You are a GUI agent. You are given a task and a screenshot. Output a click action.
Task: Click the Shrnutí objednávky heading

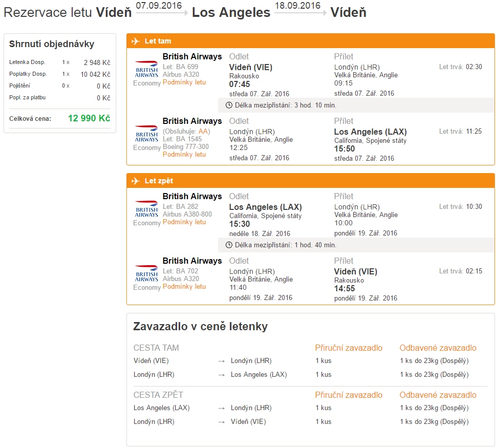(x=52, y=44)
